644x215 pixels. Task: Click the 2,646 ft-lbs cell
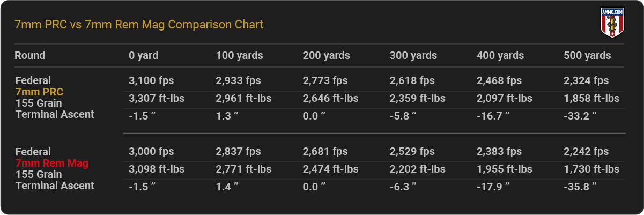pos(331,98)
